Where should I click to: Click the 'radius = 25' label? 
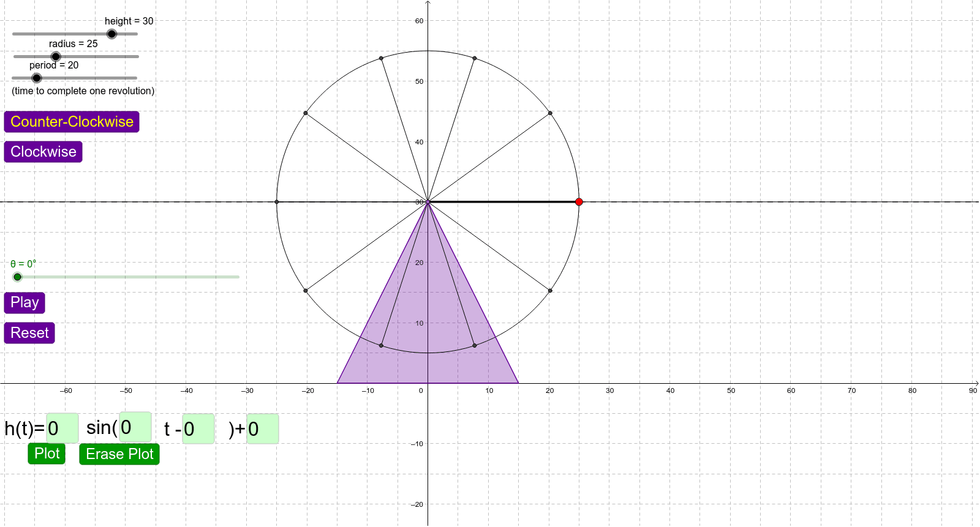73,44
